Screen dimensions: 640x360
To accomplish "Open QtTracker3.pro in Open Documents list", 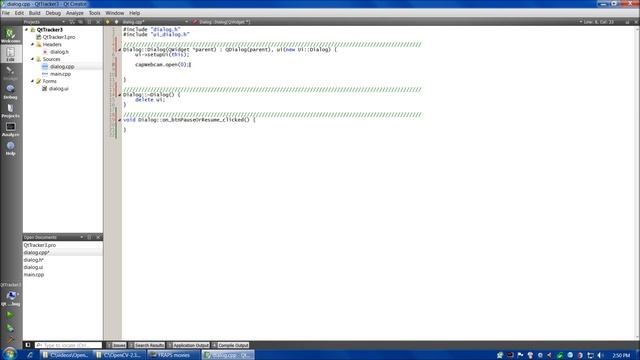I will tap(40, 245).
